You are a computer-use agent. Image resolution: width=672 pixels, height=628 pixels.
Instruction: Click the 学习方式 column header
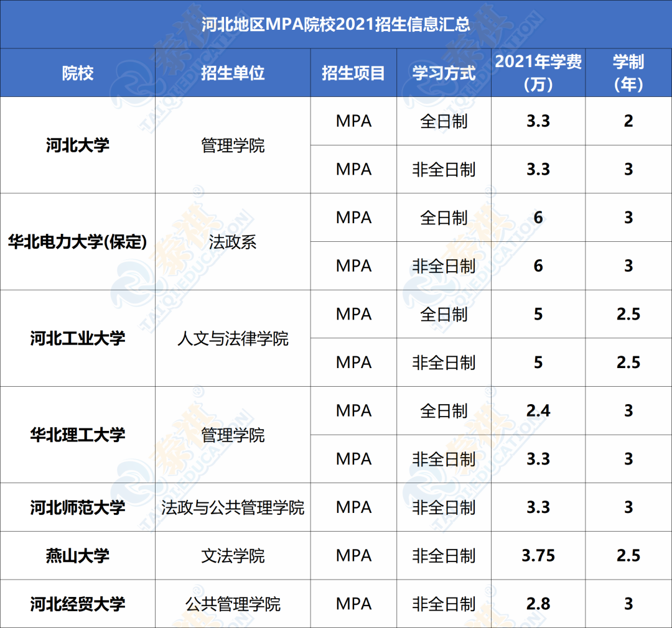pyautogui.click(x=444, y=73)
